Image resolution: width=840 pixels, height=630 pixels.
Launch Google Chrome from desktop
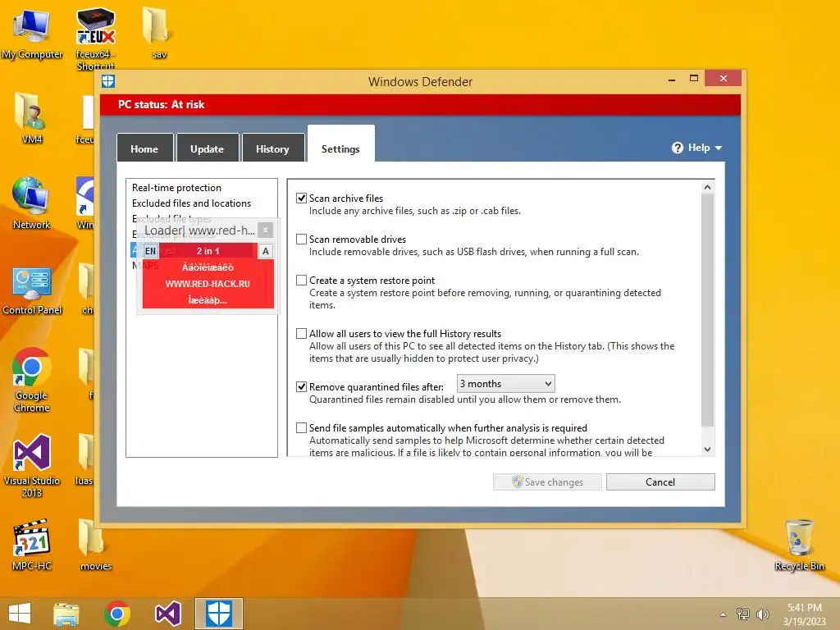click(32, 381)
